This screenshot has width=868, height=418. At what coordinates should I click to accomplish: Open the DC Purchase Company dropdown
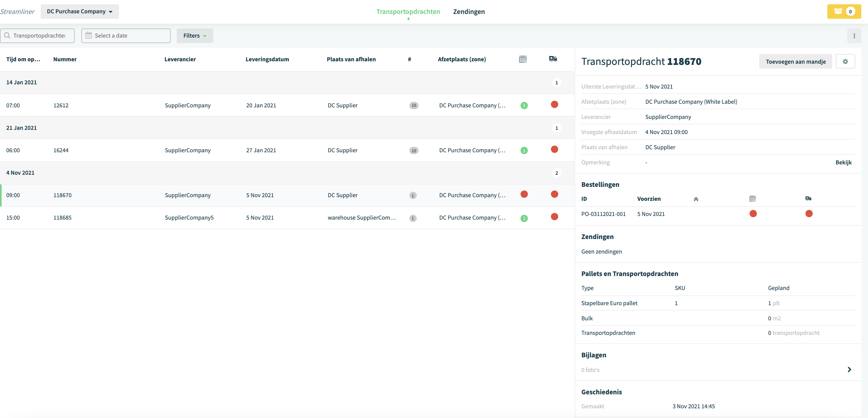(x=80, y=12)
